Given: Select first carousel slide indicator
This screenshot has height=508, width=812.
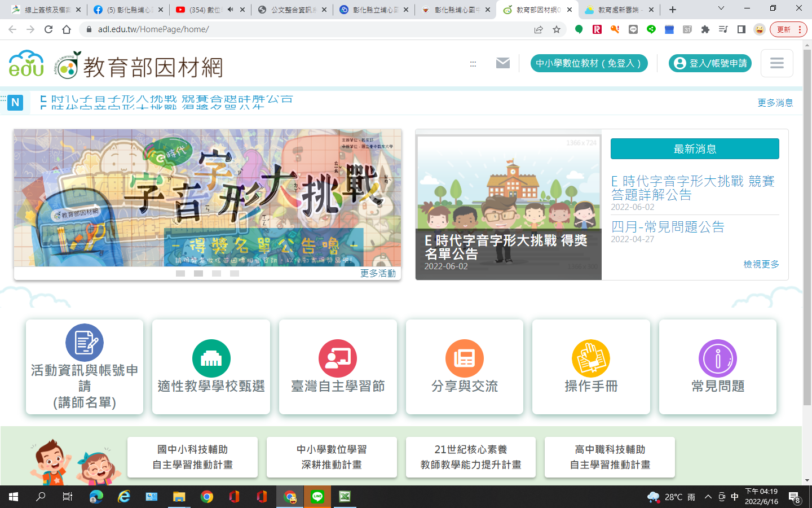Looking at the screenshot, I should coord(180,273).
